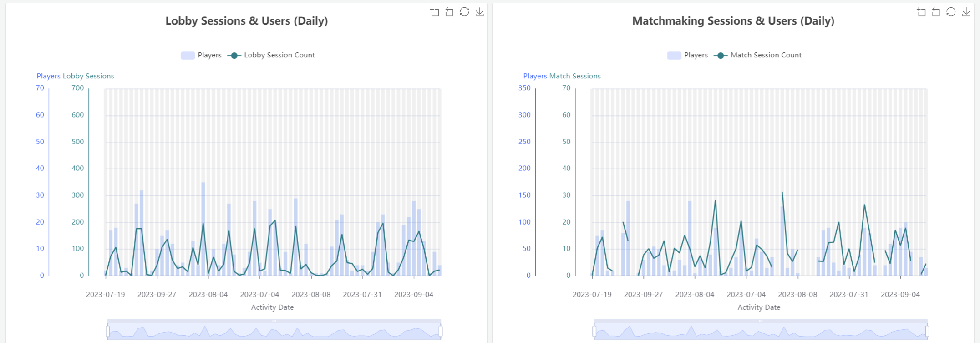This screenshot has height=343, width=980.
Task: Click the 600 tick on Lobby Sessions axis
Action: pyautogui.click(x=78, y=115)
